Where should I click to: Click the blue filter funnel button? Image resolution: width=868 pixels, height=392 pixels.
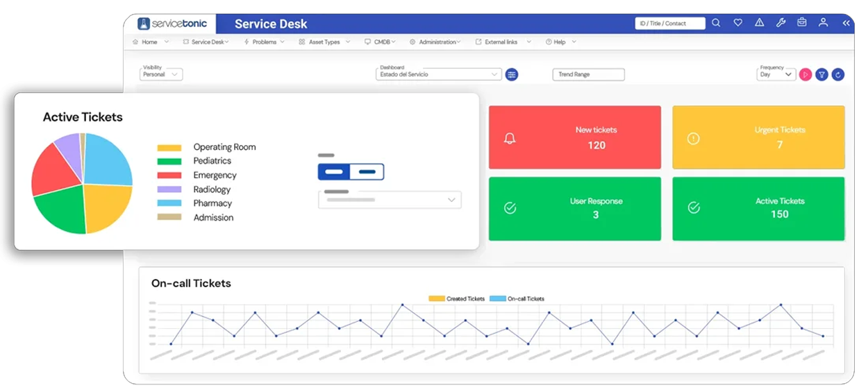[821, 74]
